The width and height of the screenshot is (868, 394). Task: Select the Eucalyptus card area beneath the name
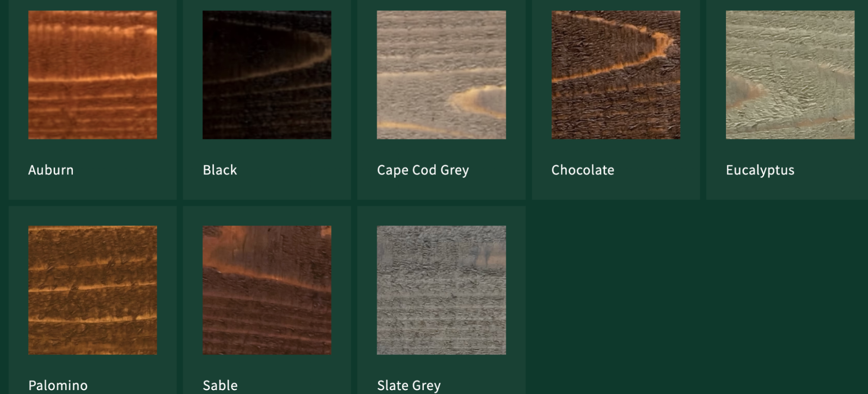pos(787,189)
